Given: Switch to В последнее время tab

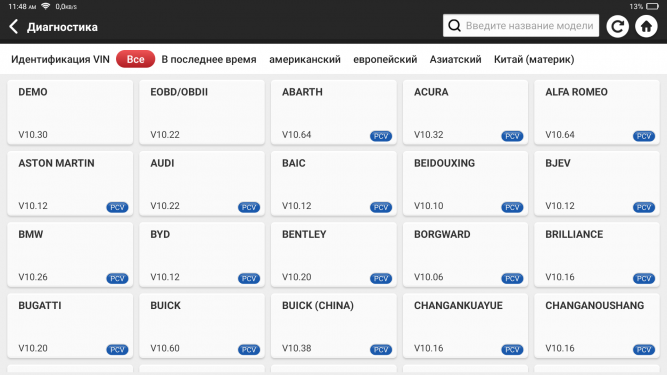Looking at the screenshot, I should pos(209,59).
